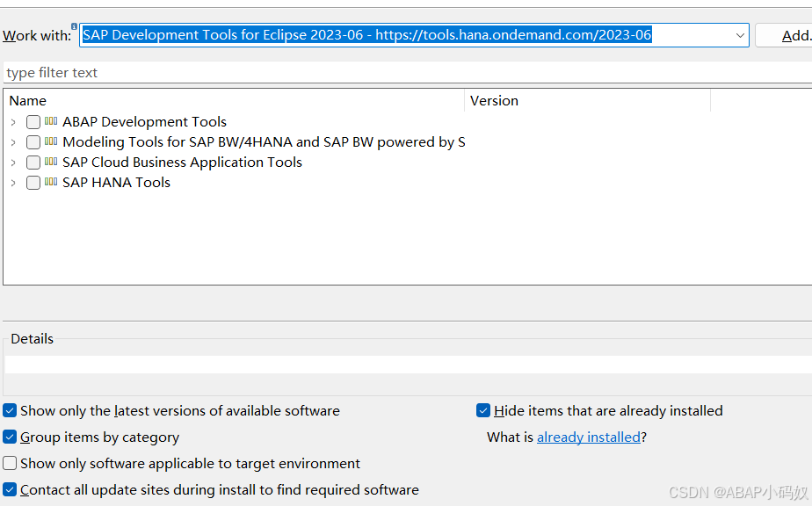
Task: Check the Modeling Tools for SAP BW/4HANA checkbox
Action: pos(33,142)
